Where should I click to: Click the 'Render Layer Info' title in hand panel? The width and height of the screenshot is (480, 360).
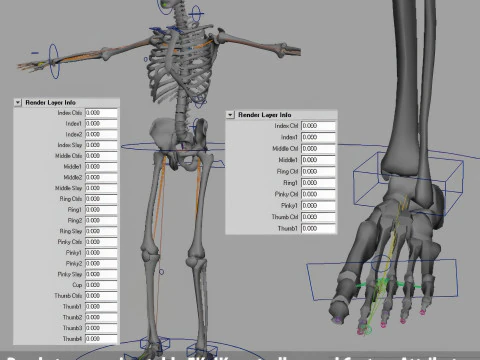(x=51, y=103)
